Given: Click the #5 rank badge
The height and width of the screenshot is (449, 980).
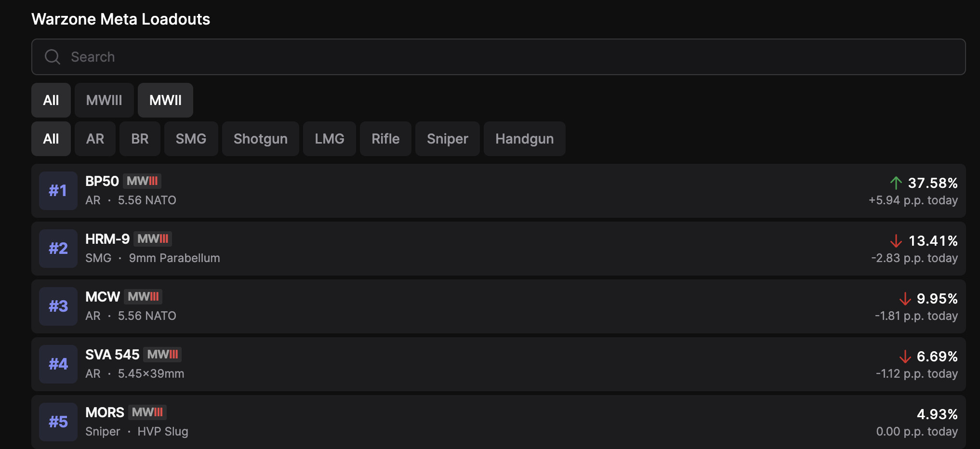Looking at the screenshot, I should click(58, 422).
